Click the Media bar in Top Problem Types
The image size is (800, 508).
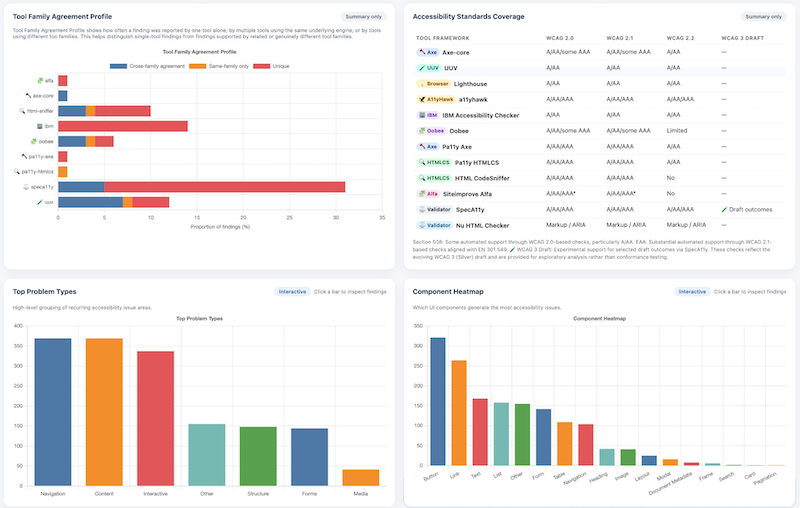coord(361,478)
